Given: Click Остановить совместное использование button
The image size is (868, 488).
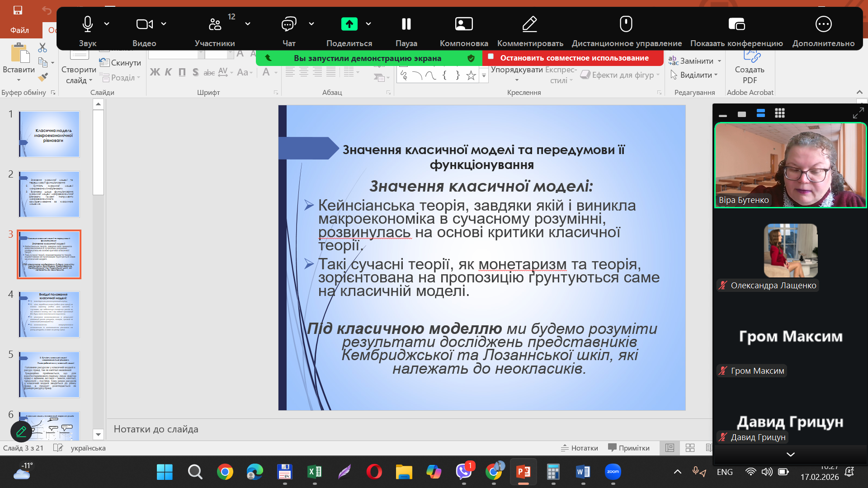Looking at the screenshot, I should click(x=573, y=58).
